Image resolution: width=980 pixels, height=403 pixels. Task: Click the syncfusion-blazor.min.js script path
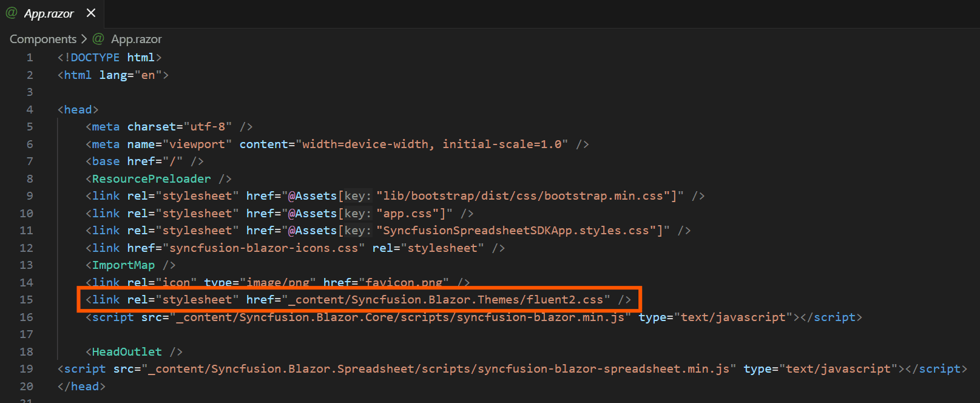coord(400,317)
